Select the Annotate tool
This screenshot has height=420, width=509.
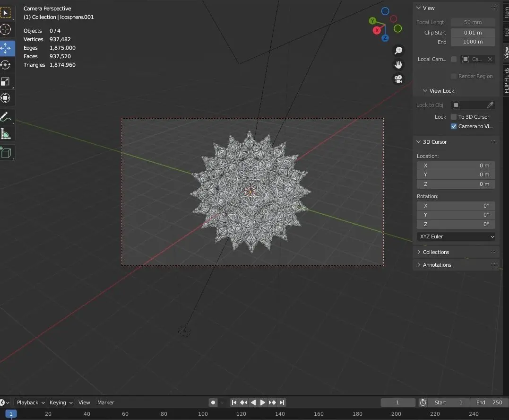[x=6, y=117]
